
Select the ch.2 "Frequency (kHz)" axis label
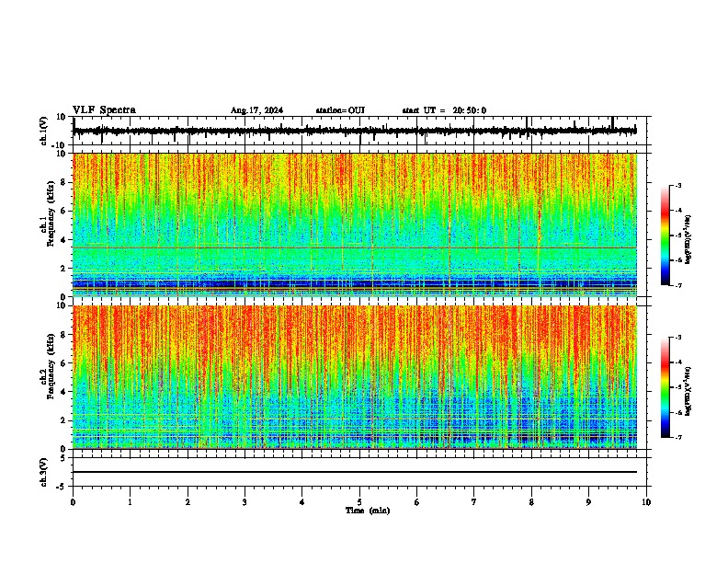click(x=51, y=365)
